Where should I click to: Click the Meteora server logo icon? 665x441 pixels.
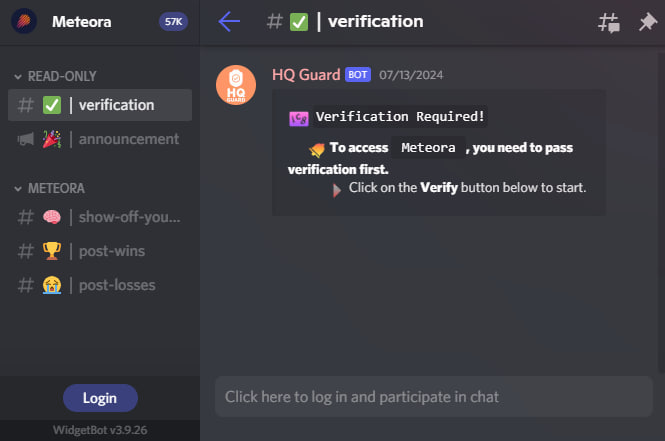pos(24,21)
